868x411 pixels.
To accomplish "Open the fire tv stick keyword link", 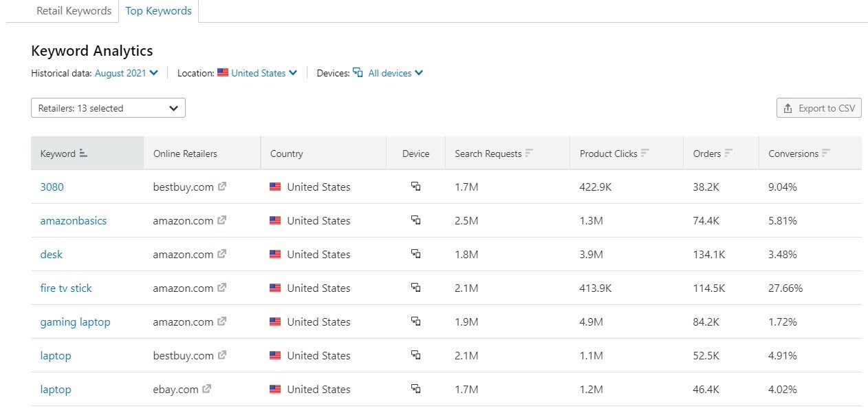I will coord(66,288).
